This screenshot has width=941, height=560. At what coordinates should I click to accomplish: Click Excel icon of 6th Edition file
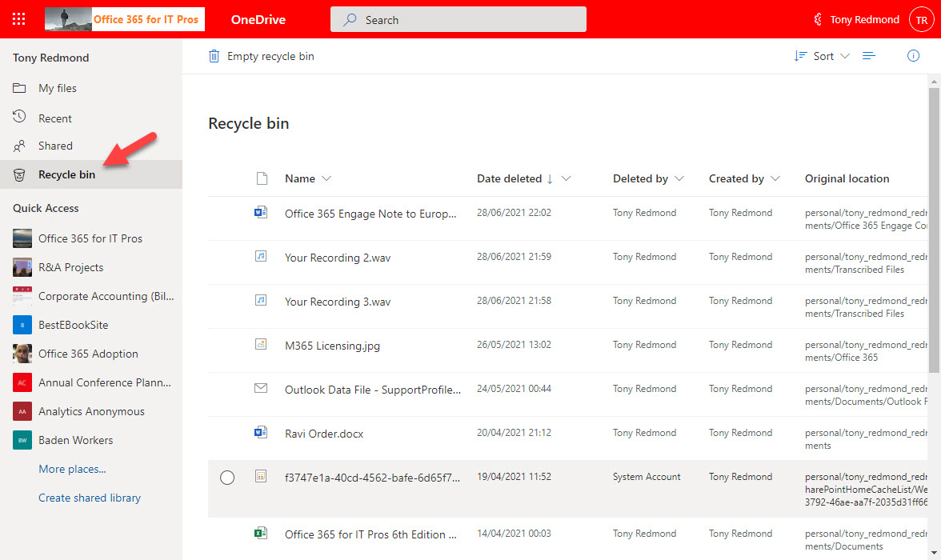coord(261,532)
